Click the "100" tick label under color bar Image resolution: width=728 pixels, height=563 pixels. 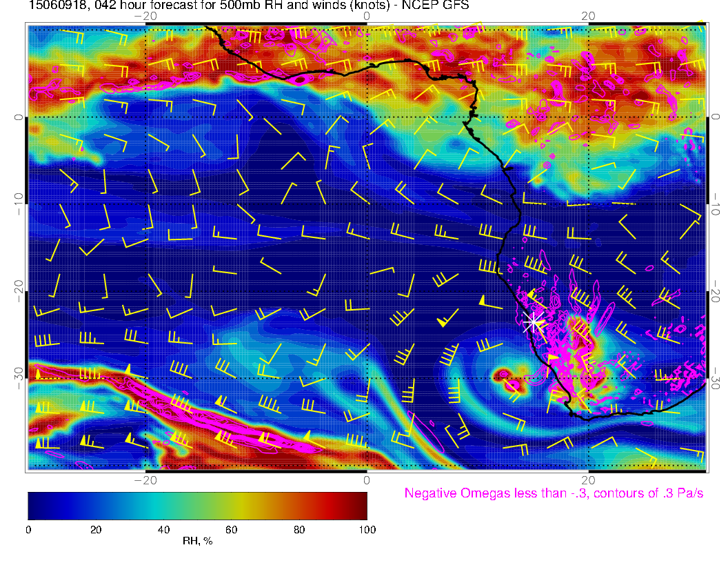(x=367, y=529)
